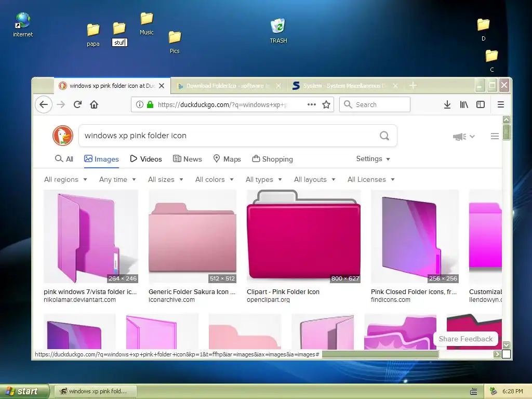Expand the All types filter
The width and height of the screenshot is (532, 399).
click(263, 179)
